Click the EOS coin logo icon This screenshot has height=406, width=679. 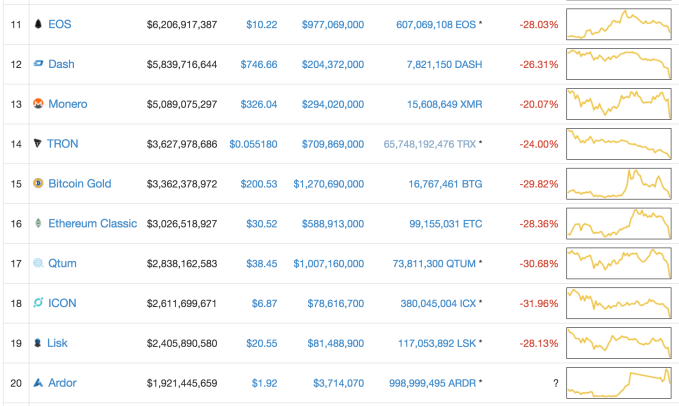pos(38,23)
